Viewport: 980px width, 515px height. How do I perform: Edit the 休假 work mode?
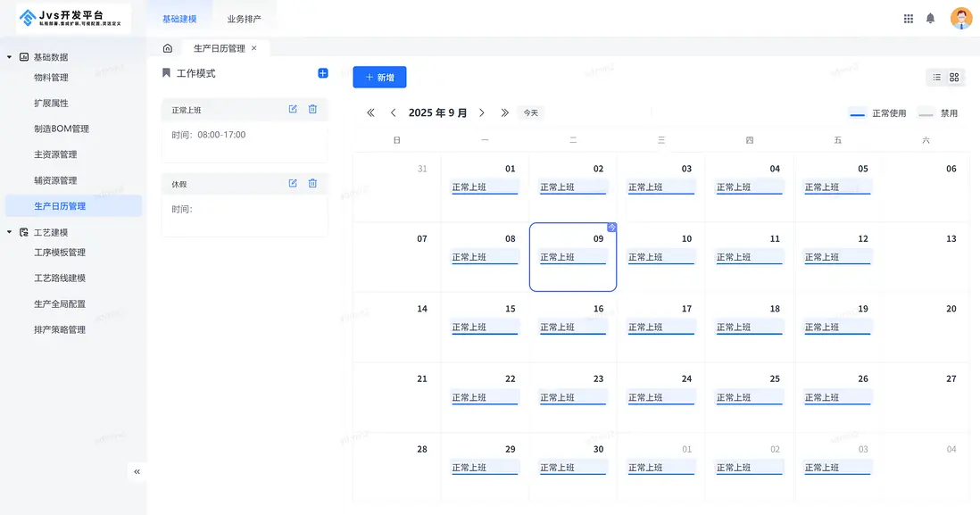pos(293,183)
